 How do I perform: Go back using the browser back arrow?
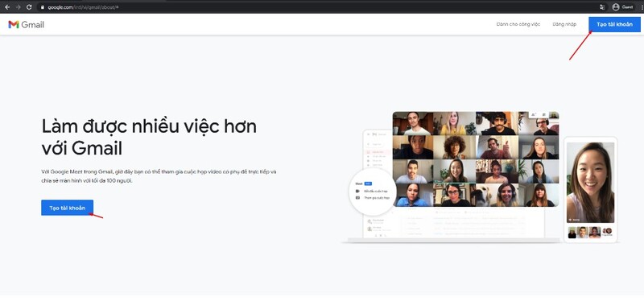tap(7, 7)
